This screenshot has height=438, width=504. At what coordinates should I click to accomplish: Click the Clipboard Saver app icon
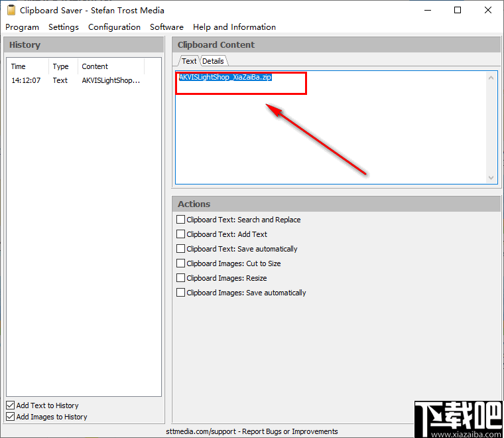(x=11, y=11)
